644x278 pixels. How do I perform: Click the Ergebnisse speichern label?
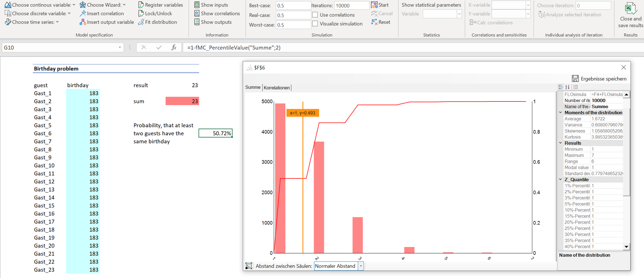(x=603, y=79)
